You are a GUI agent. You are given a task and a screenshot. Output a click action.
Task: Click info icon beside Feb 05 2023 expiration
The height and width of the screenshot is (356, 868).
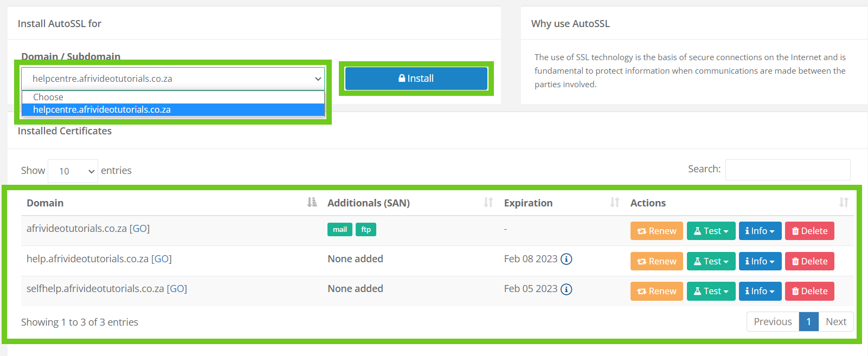566,289
